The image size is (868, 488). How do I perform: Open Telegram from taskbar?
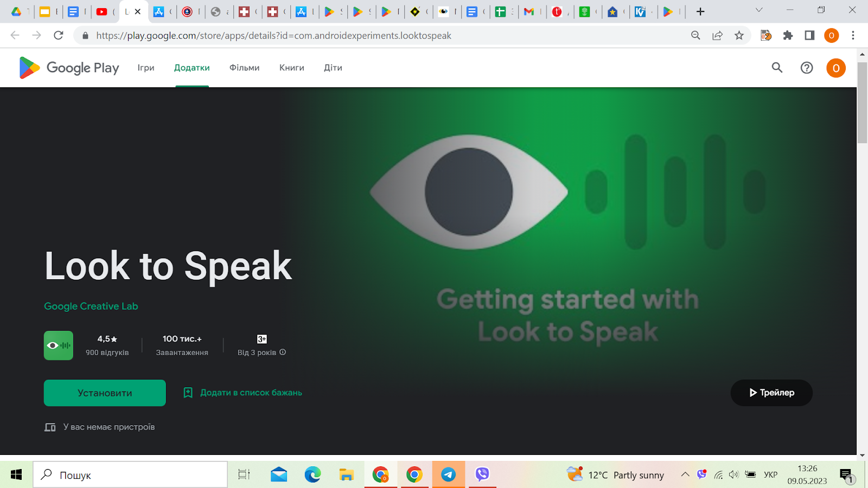(x=448, y=475)
